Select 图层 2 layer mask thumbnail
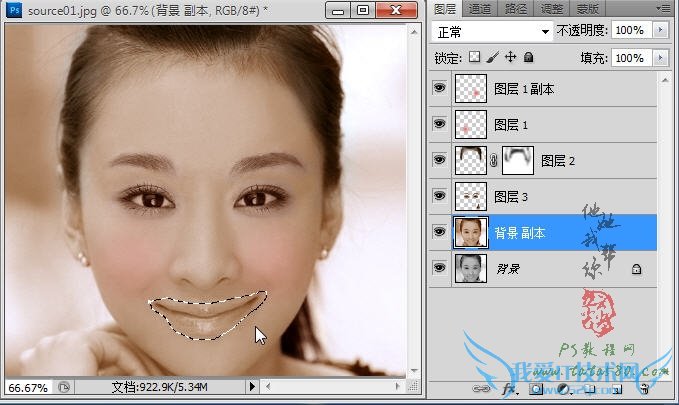Viewport: 679px width, 405px height. pyautogui.click(x=518, y=160)
